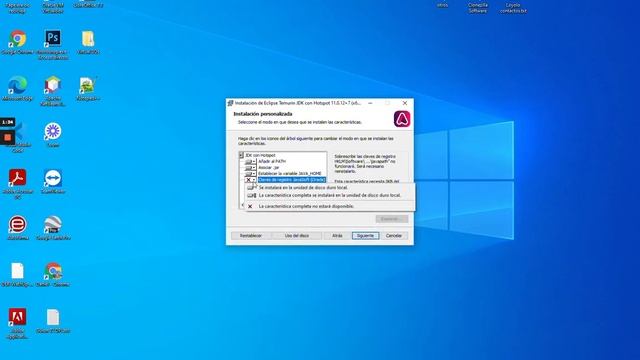640x360 pixels.
Task: Open Google Chrome desktop shortcut
Action: pos(17,39)
